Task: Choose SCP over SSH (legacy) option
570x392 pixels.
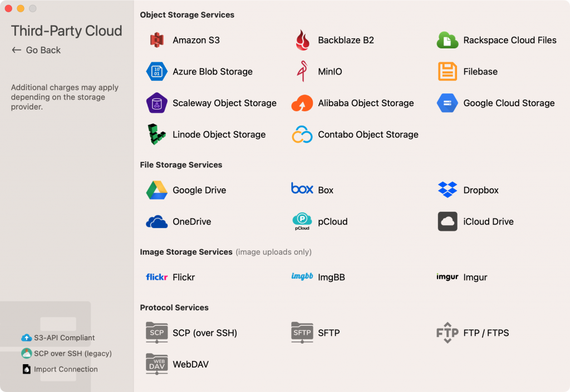Action: [x=72, y=353]
